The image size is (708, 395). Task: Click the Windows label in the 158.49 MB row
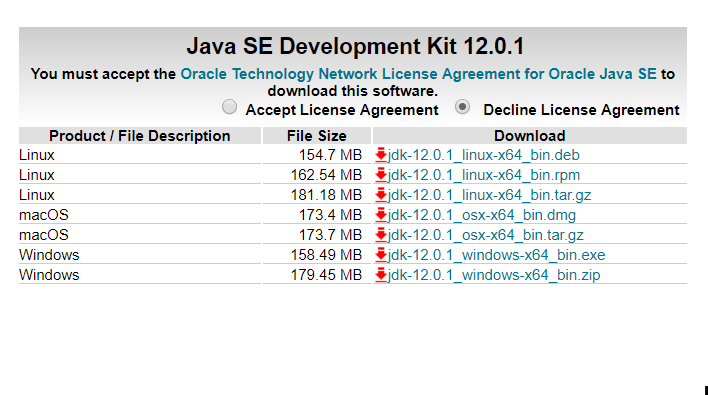pyautogui.click(x=49, y=255)
